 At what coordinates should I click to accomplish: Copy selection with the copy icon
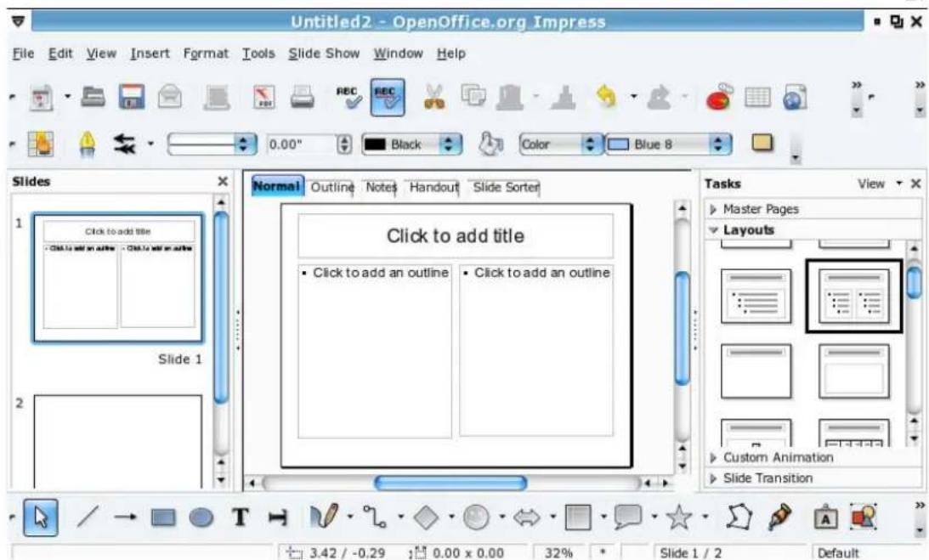coord(473,96)
